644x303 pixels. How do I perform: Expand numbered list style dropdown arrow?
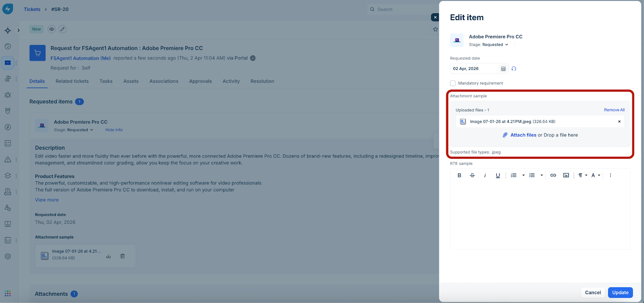(x=523, y=175)
